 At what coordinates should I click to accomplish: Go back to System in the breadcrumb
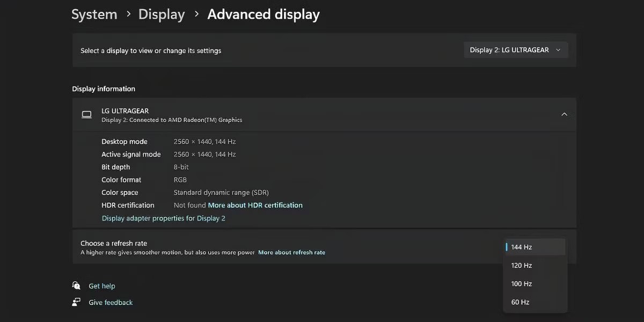[94, 14]
